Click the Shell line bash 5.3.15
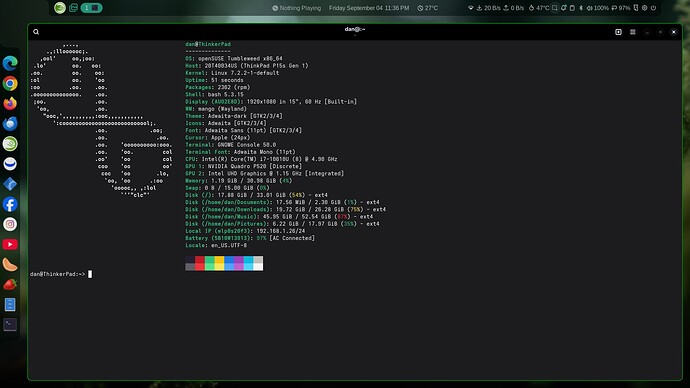The height and width of the screenshot is (388, 690). pyautogui.click(x=214, y=95)
